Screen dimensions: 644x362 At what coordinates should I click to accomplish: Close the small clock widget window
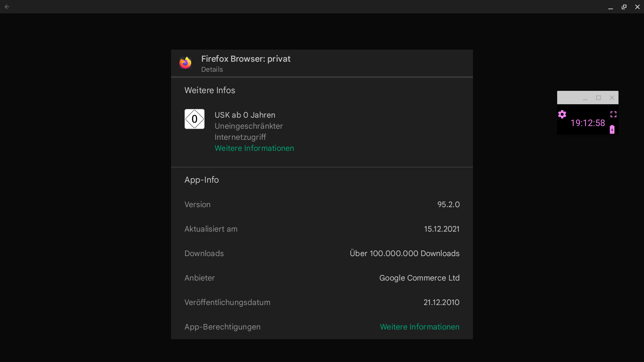pos(612,98)
